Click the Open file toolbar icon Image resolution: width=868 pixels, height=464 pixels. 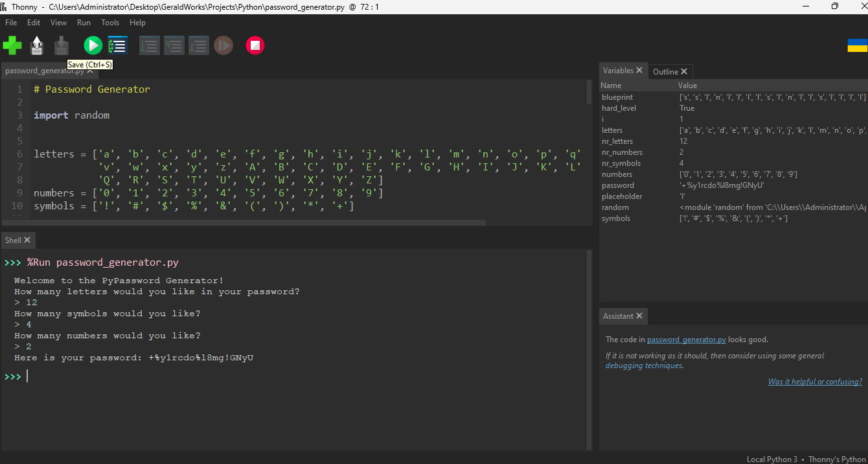point(37,45)
